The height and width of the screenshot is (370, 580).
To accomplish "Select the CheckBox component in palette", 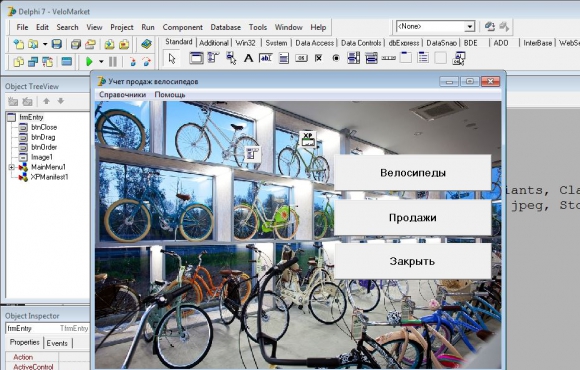I will tap(318, 58).
